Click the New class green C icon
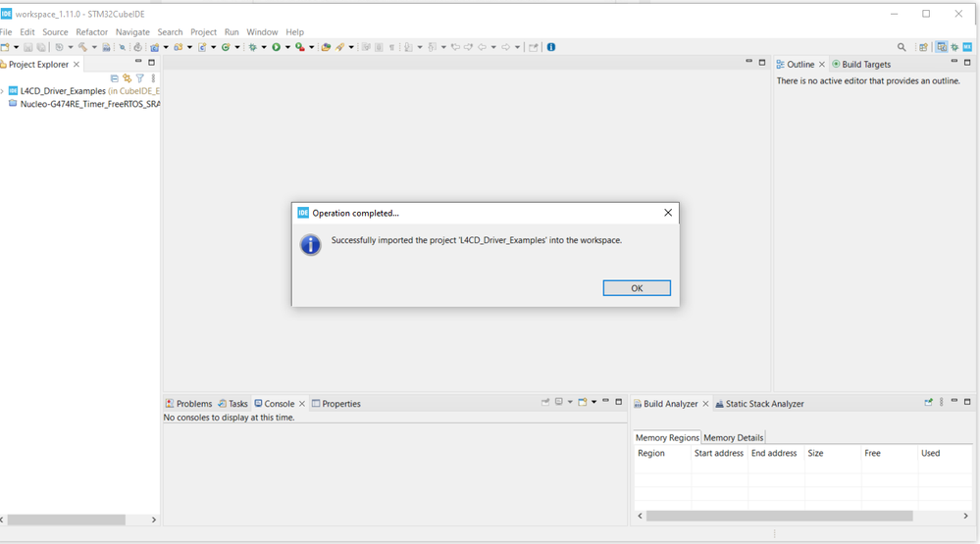 (x=226, y=47)
